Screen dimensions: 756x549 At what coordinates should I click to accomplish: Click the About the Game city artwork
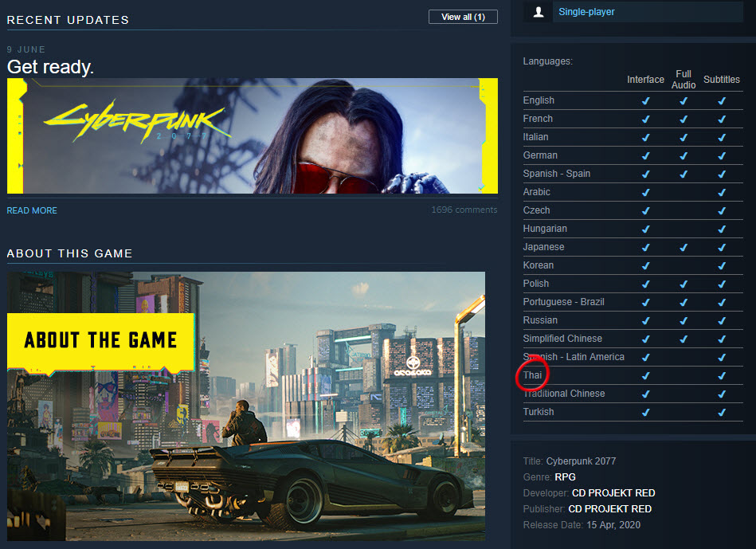(246, 406)
